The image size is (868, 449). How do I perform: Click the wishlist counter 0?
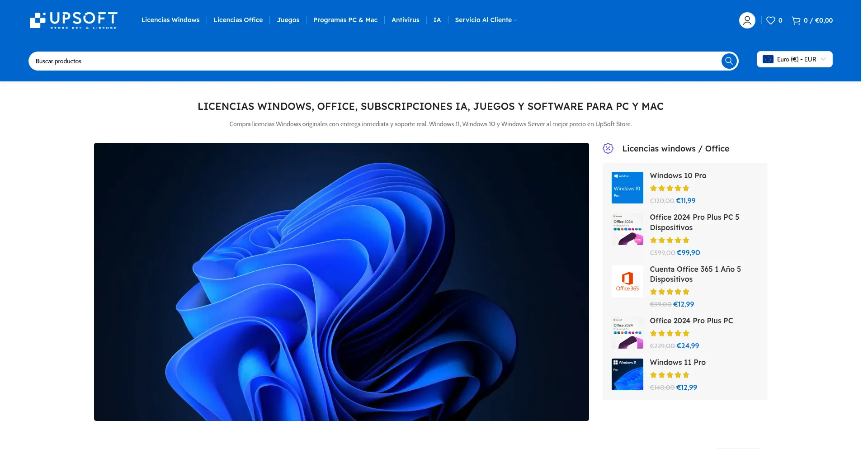[780, 20]
